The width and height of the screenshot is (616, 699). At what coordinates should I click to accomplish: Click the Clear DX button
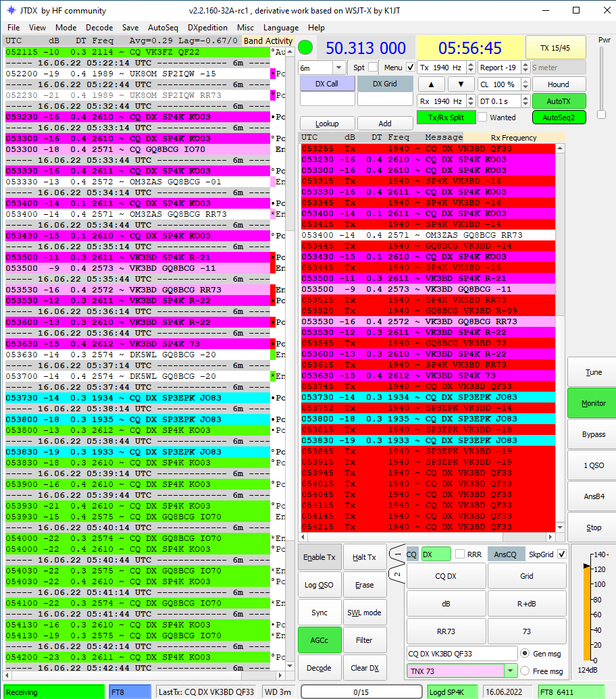[x=364, y=668]
